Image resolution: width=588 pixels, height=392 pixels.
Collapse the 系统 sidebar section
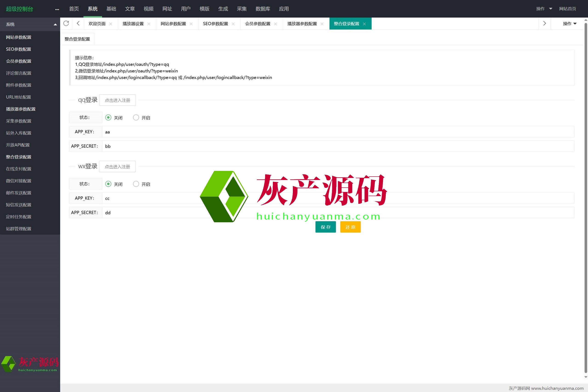(30, 24)
